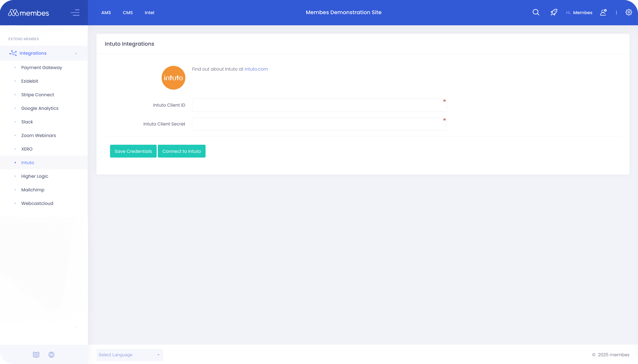Click the Membes logo icon
The width and height of the screenshot is (638, 364).
point(13,12)
